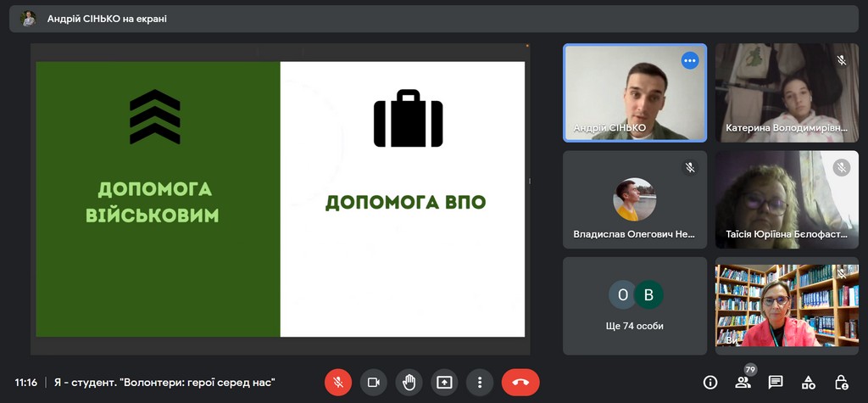This screenshot has height=403, width=868.
Task: Show the participants list with 79 people
Action: [743, 383]
